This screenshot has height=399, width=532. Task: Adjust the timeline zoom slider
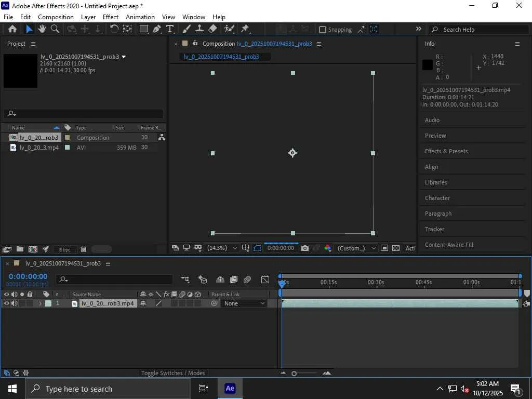tap(294, 374)
